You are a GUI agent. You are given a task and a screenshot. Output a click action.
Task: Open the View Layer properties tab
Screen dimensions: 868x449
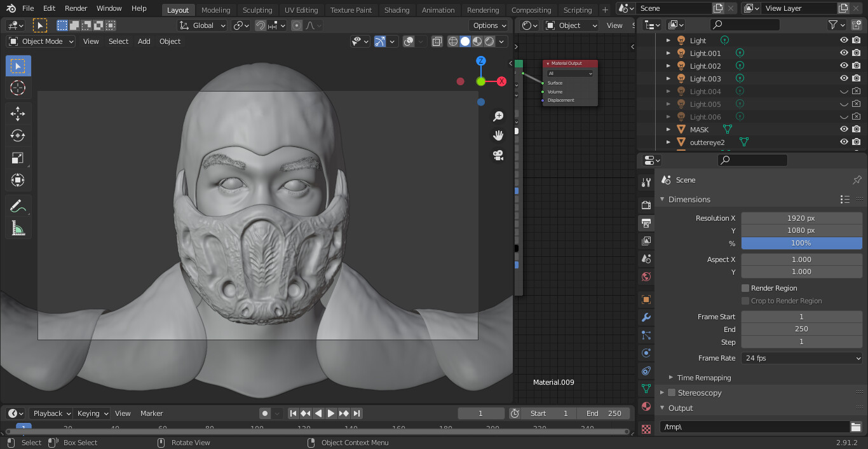pyautogui.click(x=646, y=240)
